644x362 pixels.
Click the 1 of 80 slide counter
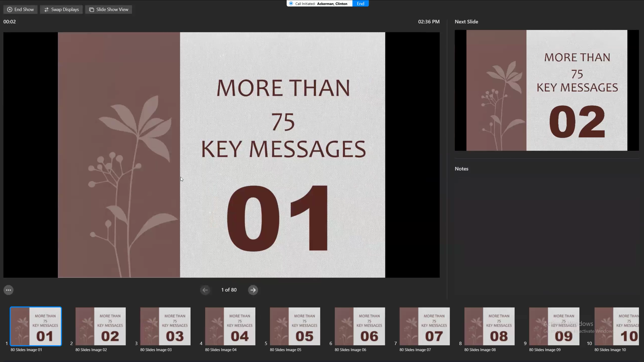click(x=229, y=290)
